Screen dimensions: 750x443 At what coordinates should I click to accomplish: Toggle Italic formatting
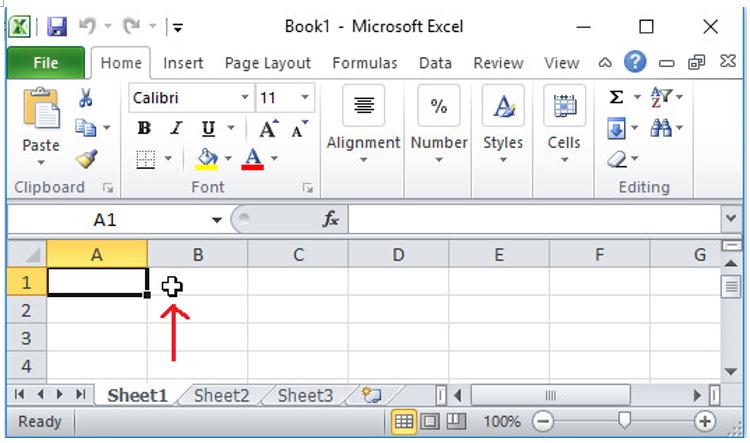pyautogui.click(x=176, y=129)
